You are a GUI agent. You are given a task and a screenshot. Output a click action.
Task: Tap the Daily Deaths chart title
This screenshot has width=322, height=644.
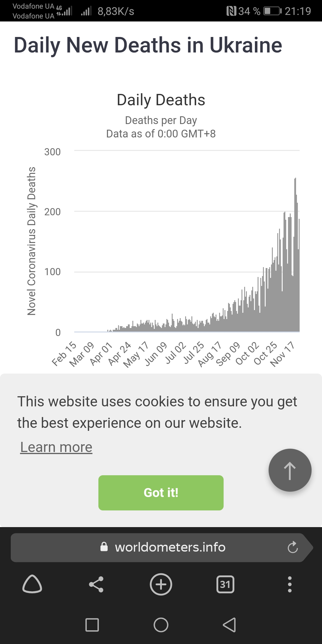point(161,100)
